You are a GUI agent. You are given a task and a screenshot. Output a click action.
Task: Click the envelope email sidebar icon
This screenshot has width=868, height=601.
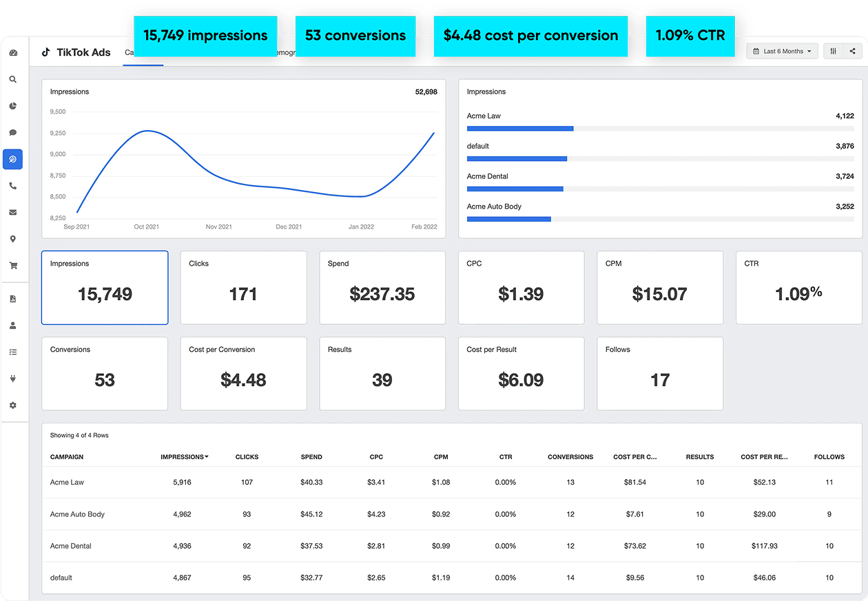(x=13, y=213)
